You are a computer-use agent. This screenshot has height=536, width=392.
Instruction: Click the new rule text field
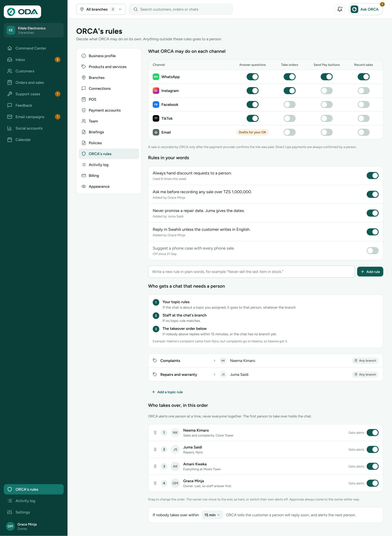[x=251, y=271]
